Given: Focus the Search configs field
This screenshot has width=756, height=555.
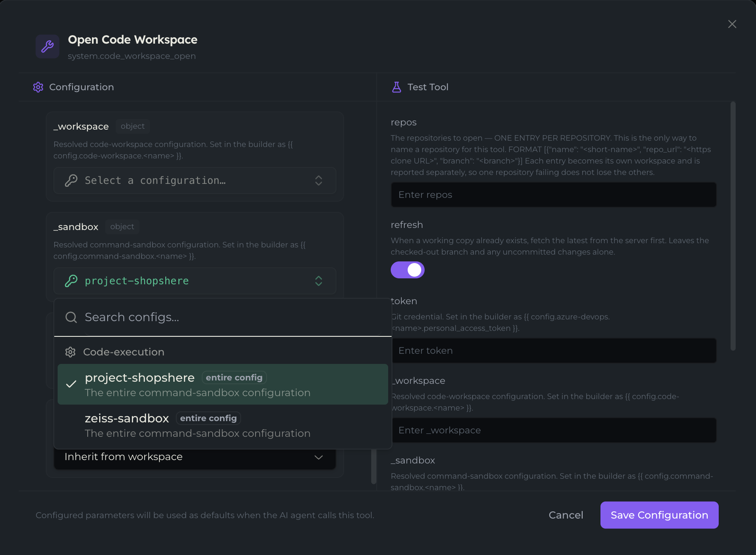Looking at the screenshot, I should point(223,317).
